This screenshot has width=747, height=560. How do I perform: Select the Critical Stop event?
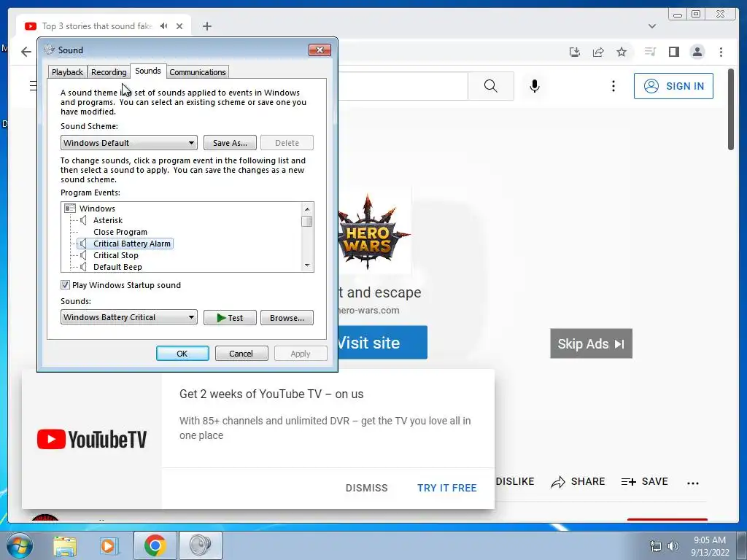pos(116,255)
